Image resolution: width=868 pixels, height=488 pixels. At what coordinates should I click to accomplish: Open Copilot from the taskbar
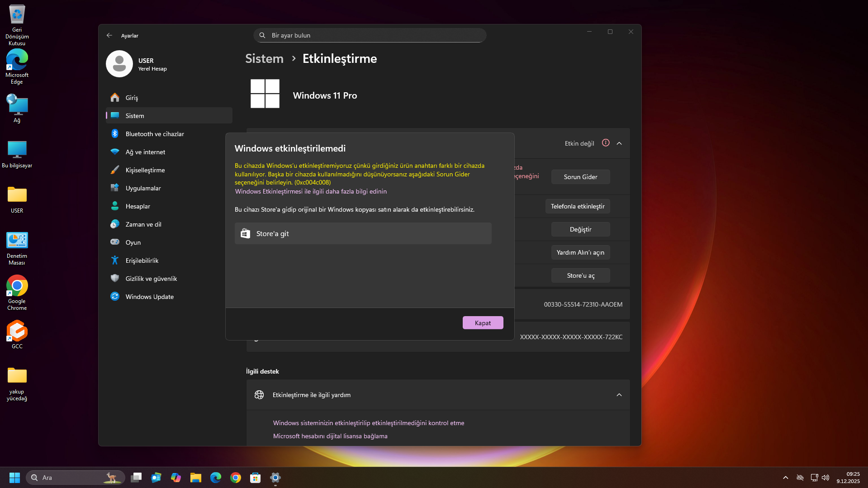(176, 478)
